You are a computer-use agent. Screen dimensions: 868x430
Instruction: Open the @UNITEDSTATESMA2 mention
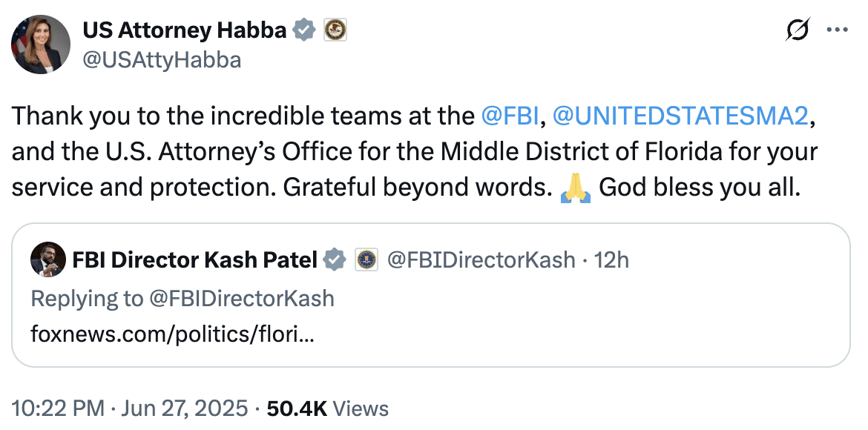pos(680,116)
